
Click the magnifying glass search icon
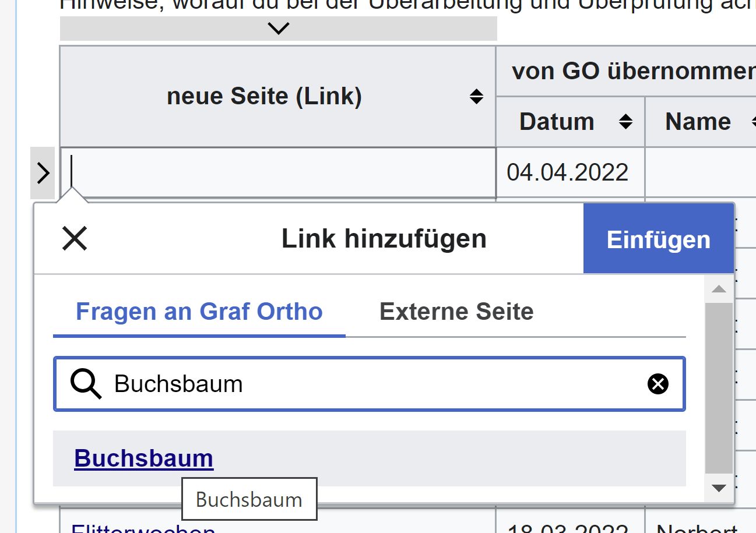point(86,384)
